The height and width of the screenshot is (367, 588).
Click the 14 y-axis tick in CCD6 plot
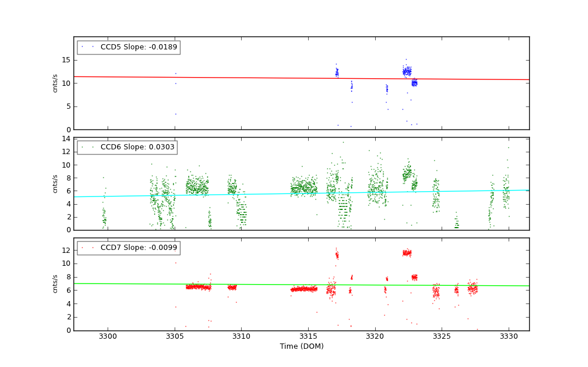click(66, 139)
